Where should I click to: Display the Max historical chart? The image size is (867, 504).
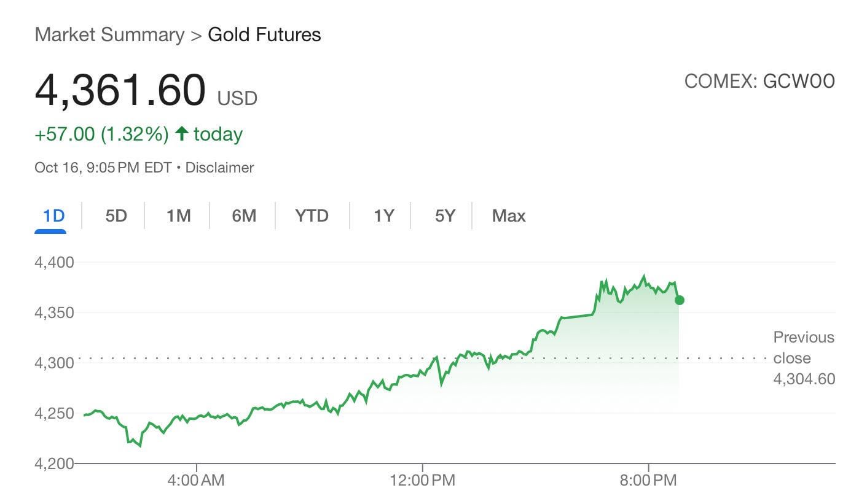point(508,215)
